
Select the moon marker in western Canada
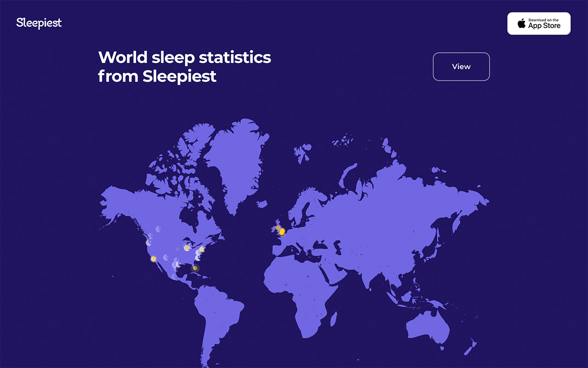(158, 229)
